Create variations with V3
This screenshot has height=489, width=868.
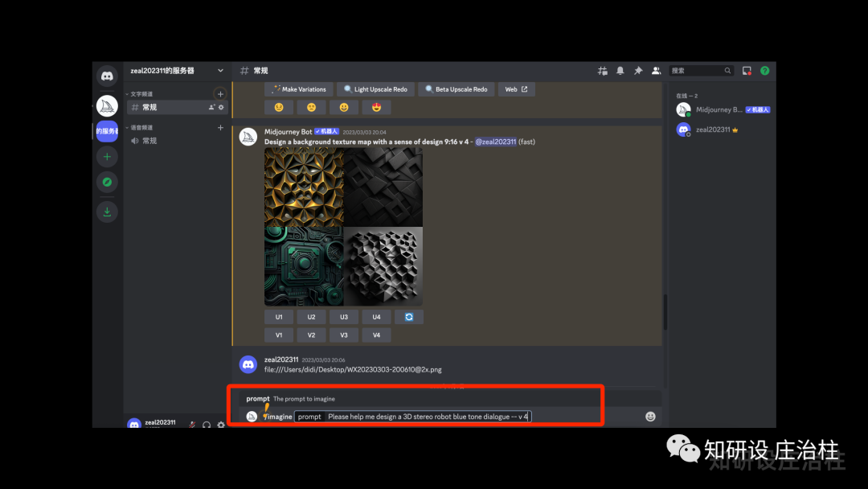tap(344, 335)
